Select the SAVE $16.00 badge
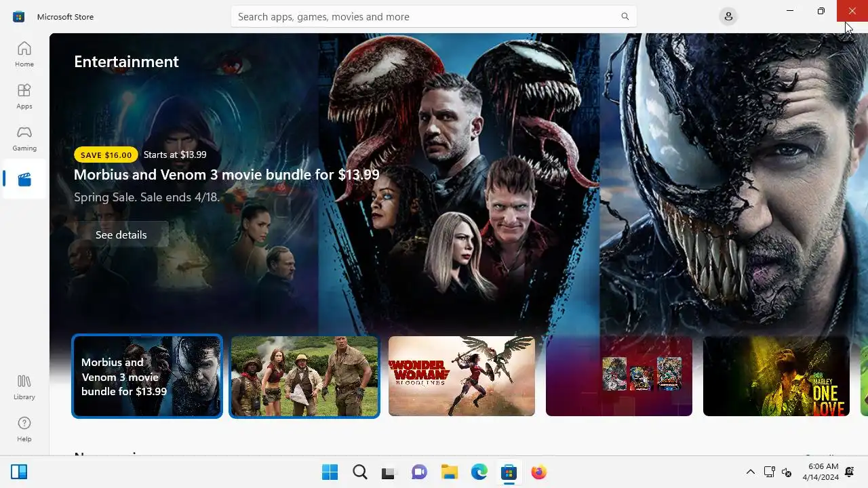868x488 pixels. pos(106,155)
